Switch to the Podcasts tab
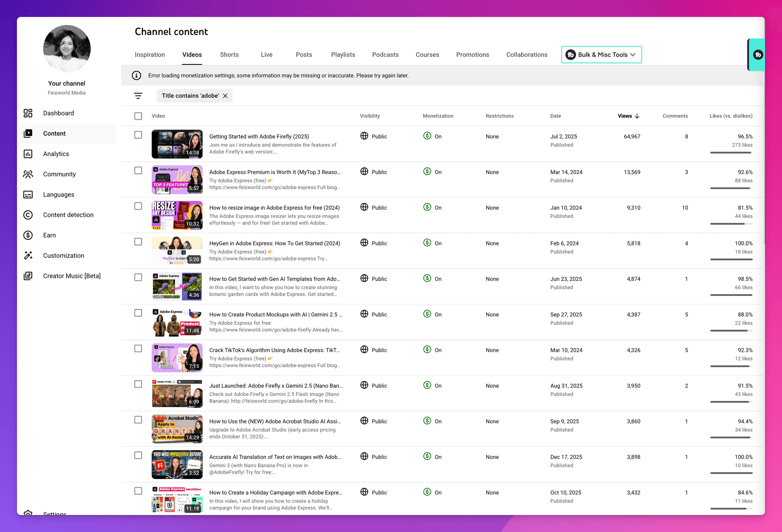 tap(385, 55)
